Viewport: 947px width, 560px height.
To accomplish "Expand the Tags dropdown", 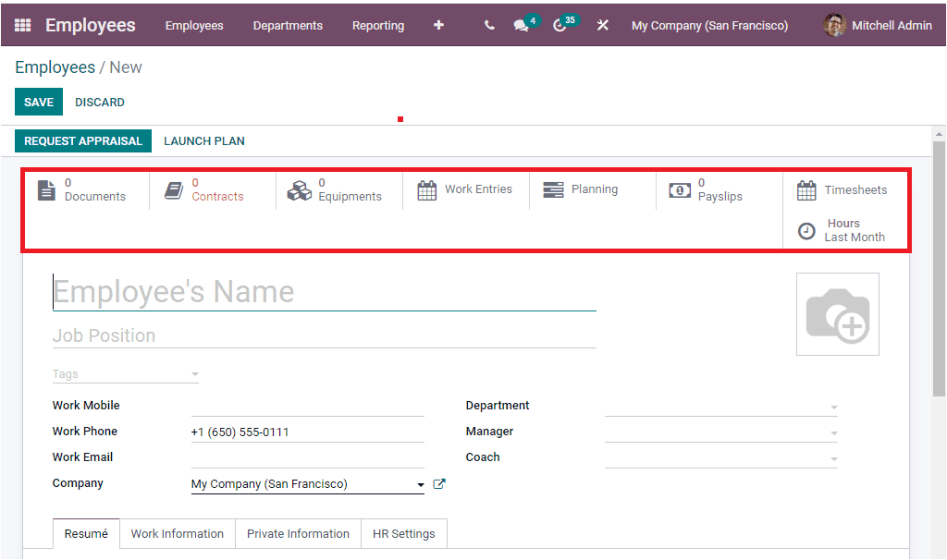I will pyautogui.click(x=194, y=373).
